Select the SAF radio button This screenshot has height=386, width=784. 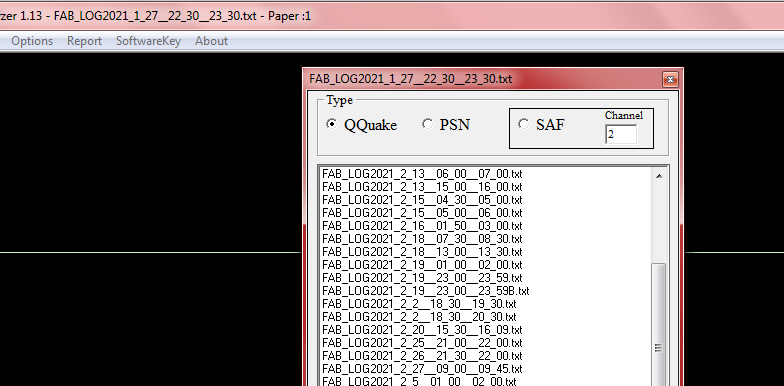(524, 124)
